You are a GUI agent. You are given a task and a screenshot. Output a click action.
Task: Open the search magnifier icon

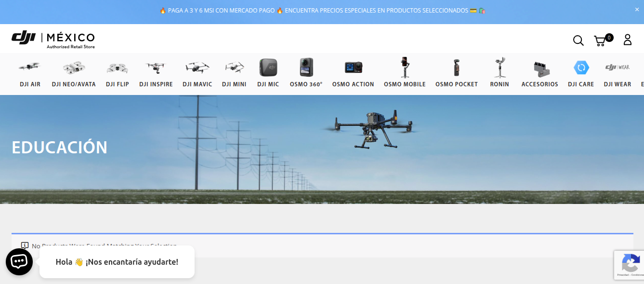point(578,41)
